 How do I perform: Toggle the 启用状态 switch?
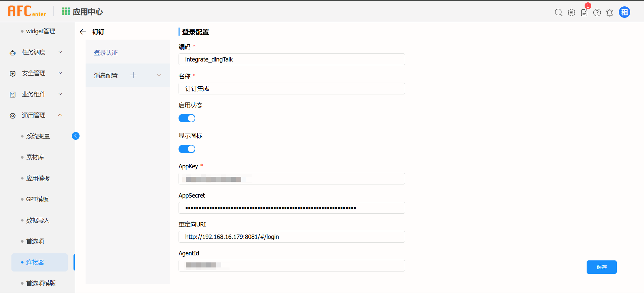tap(187, 118)
